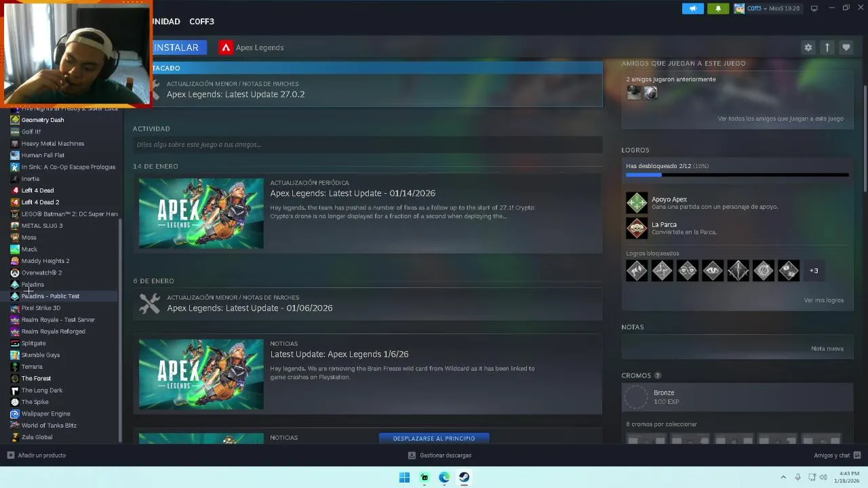
Task: Click the first locked achievement icon
Action: click(x=637, y=270)
